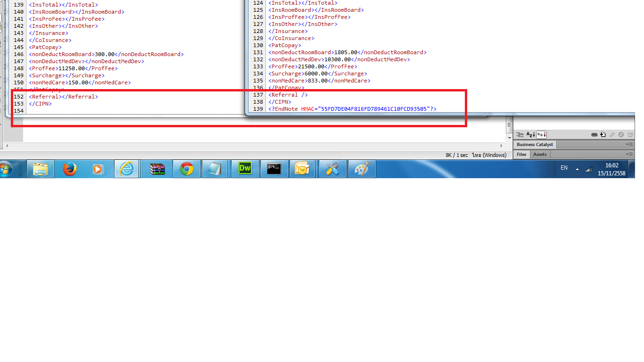644x362 pixels.
Task: Switch to Dreamweaver on the taskbar
Action: (x=245, y=169)
